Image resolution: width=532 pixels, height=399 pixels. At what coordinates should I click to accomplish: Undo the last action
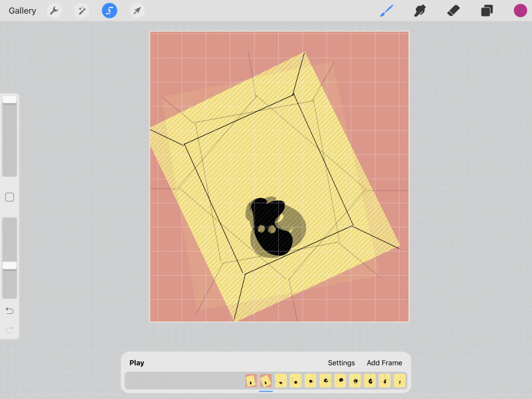tap(10, 311)
